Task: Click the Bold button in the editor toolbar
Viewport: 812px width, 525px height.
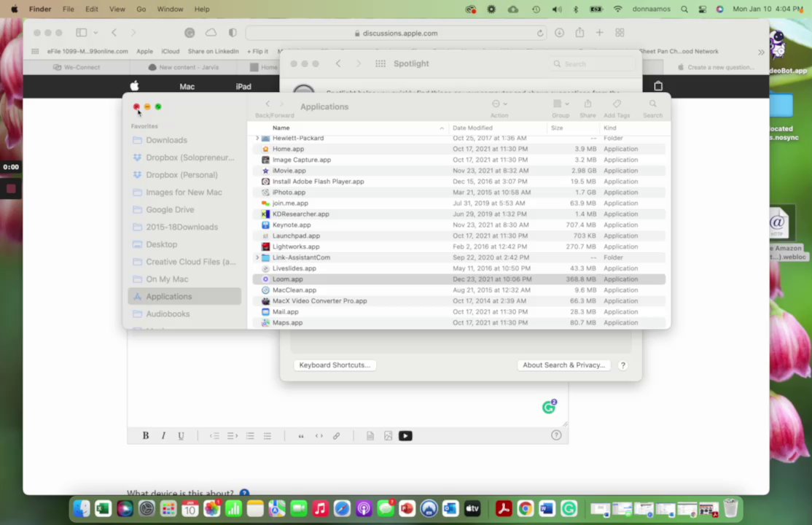Action: (146, 436)
